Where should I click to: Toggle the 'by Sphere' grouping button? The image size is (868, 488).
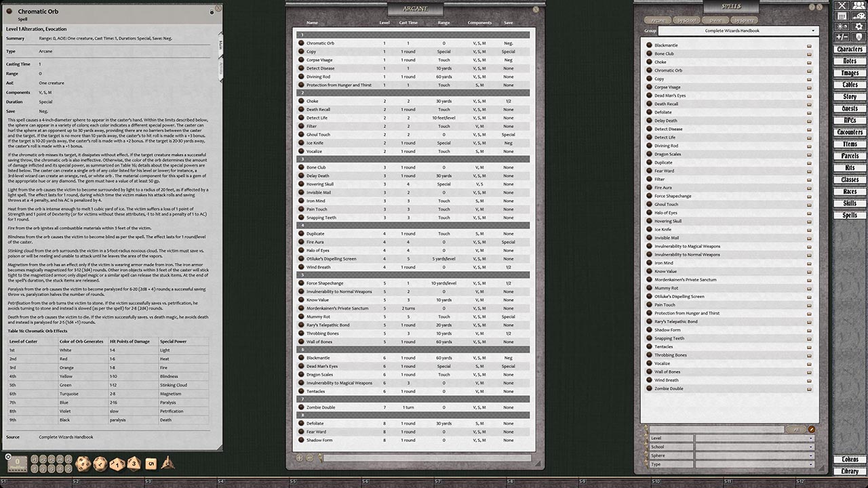(x=743, y=20)
